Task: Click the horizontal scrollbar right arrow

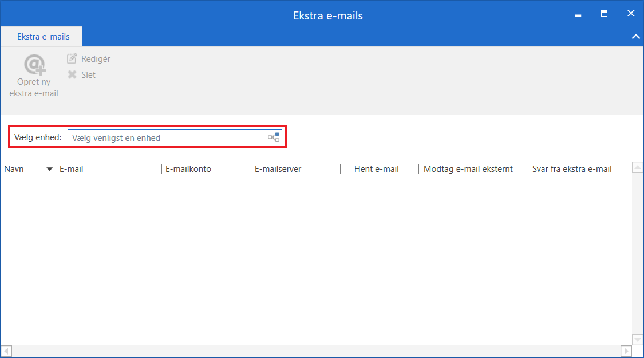Action: [x=626, y=351]
